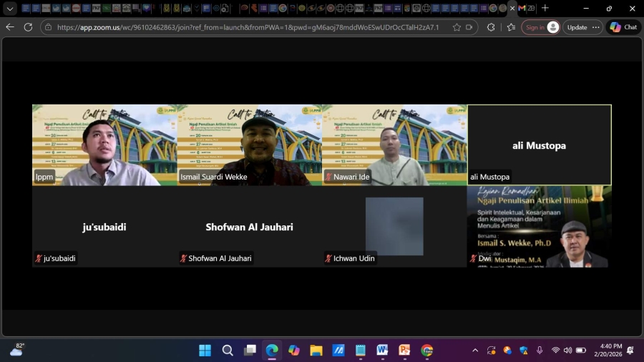Click the browser back arrow
This screenshot has width=644, height=362.
point(10,27)
